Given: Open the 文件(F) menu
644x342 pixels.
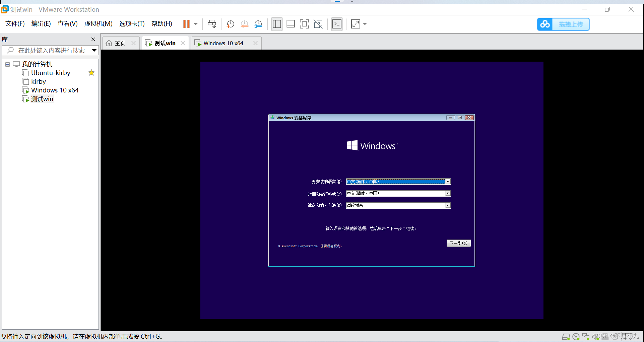Looking at the screenshot, I should coord(15,24).
